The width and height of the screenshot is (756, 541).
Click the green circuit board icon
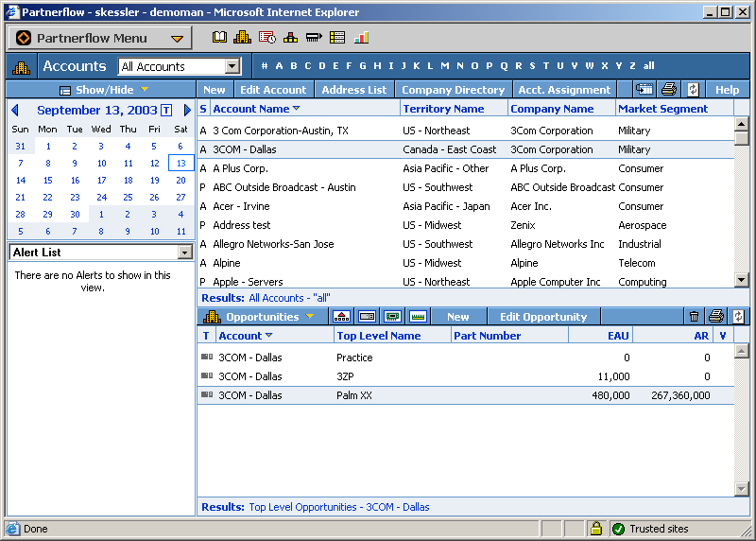392,317
